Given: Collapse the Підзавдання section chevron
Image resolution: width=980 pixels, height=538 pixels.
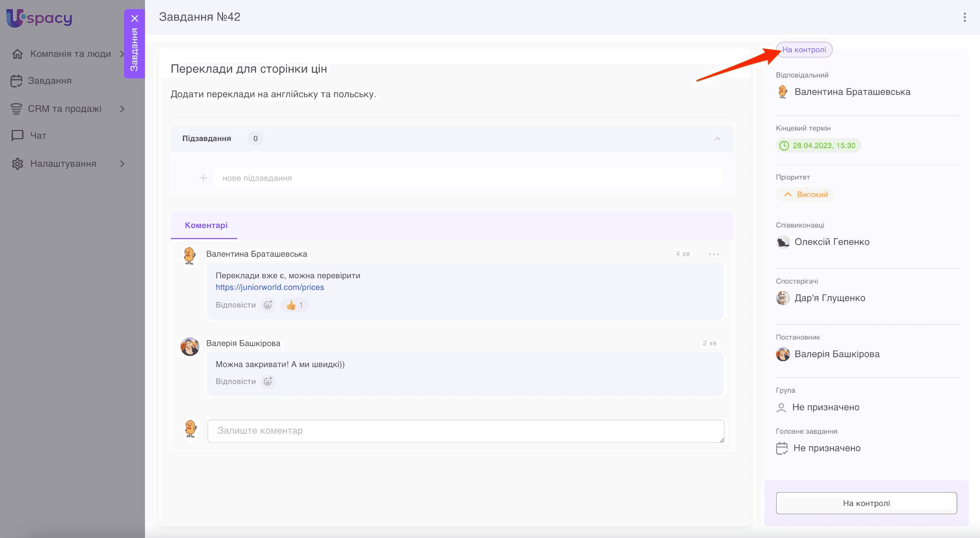Looking at the screenshot, I should tap(717, 139).
